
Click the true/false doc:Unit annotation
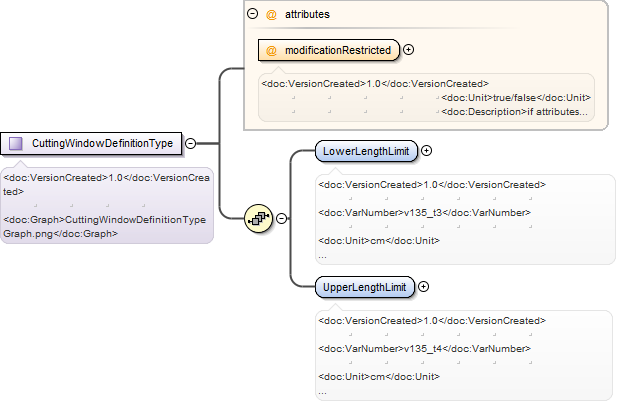point(516,98)
